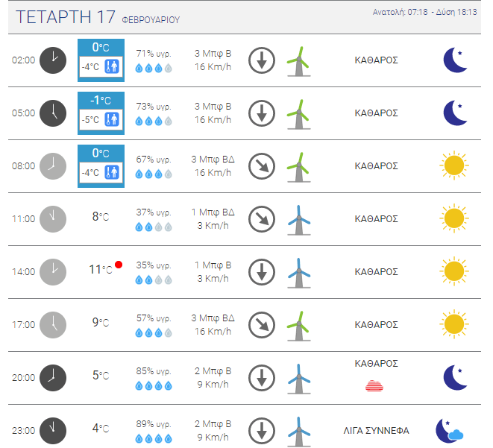Click the moon with cloud icon at 23:00
This screenshot has height=448, width=493.
[x=449, y=431]
